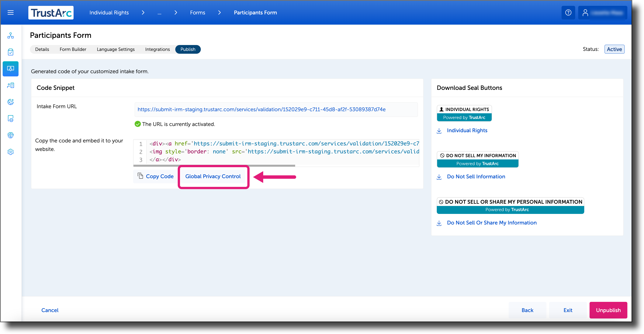Click the help question mark icon
The image size is (644, 334).
pos(568,12)
